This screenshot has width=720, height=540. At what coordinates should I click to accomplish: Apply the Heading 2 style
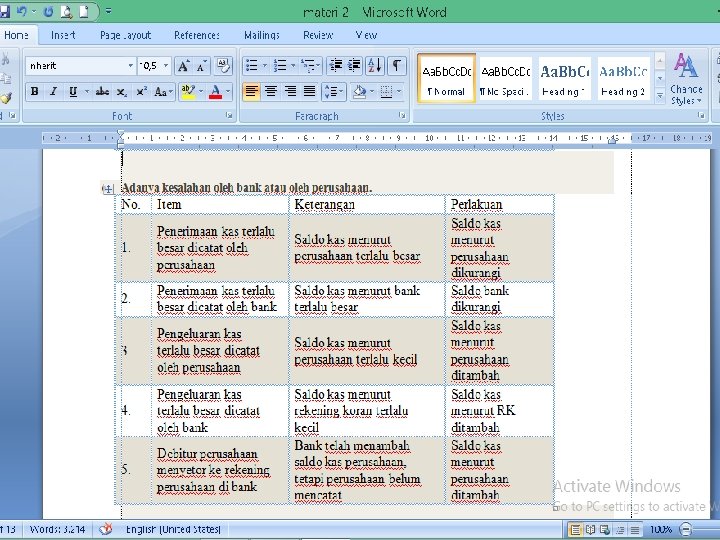(624, 79)
